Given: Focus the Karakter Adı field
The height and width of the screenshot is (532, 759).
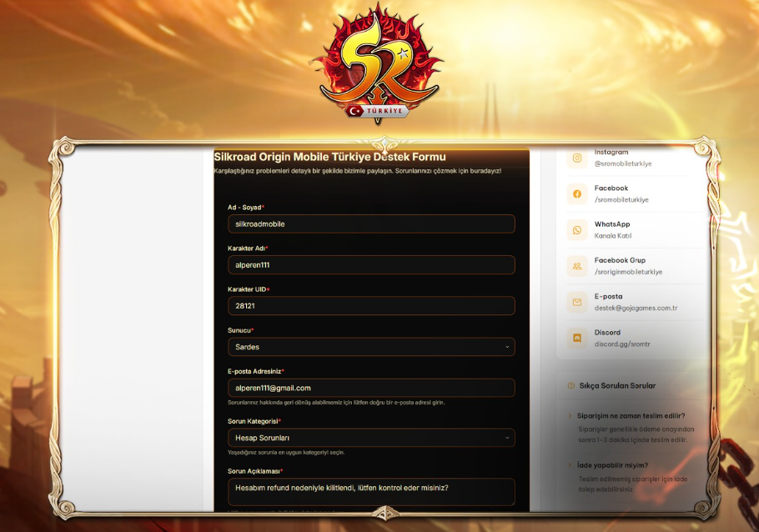Looking at the screenshot, I should click(x=371, y=265).
